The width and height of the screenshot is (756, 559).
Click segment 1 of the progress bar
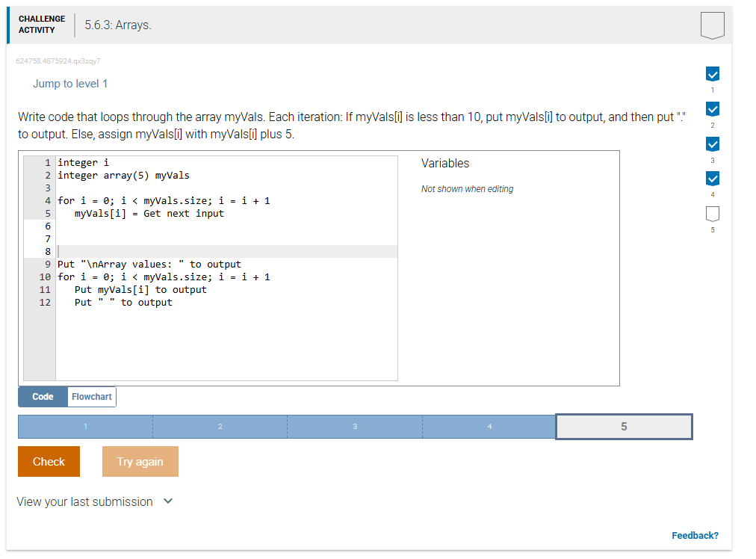(x=85, y=426)
